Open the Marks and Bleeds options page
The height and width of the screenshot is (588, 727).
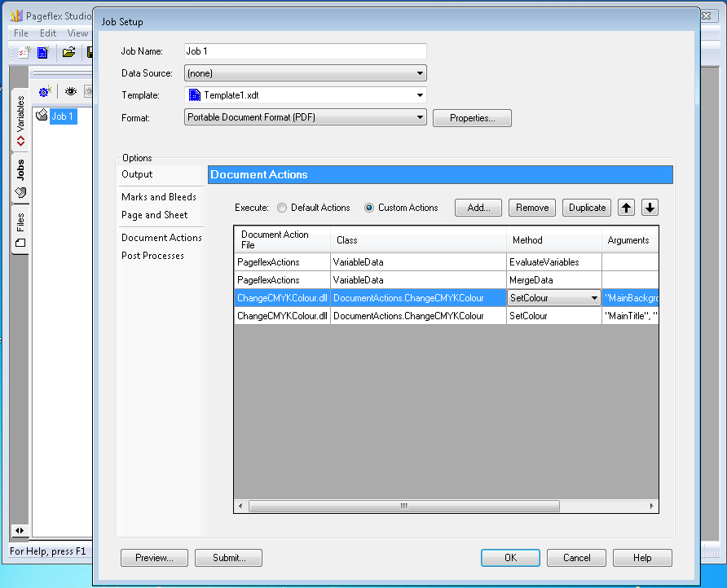[159, 197]
